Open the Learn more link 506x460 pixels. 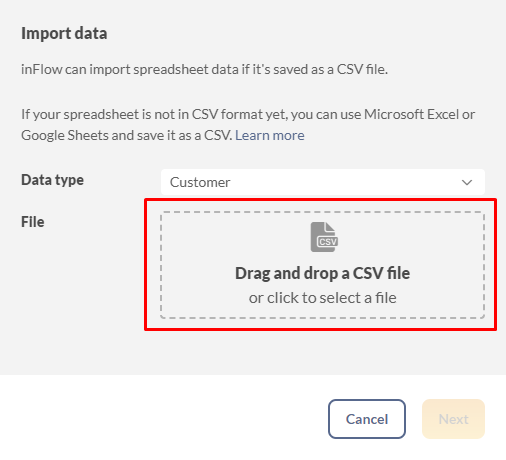[x=270, y=135]
